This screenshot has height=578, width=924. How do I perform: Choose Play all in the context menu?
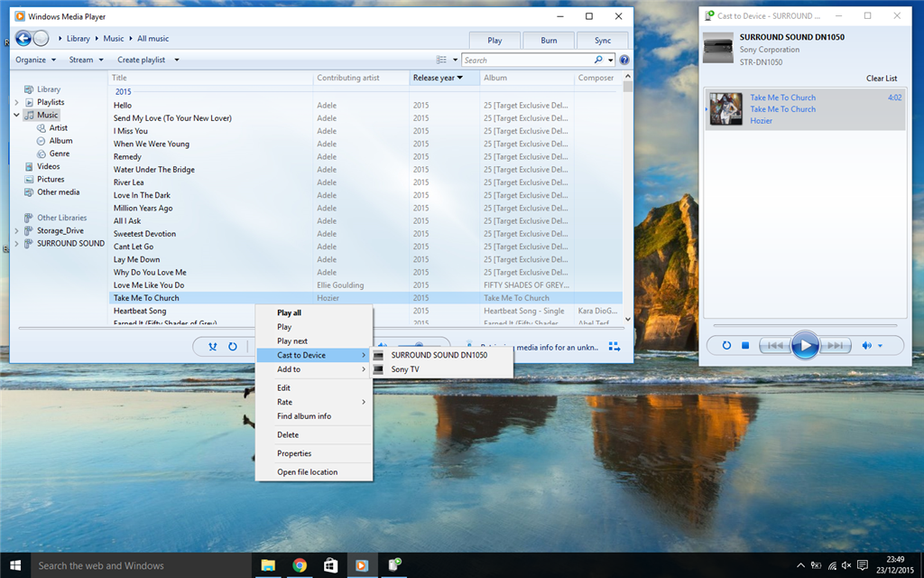click(x=314, y=312)
